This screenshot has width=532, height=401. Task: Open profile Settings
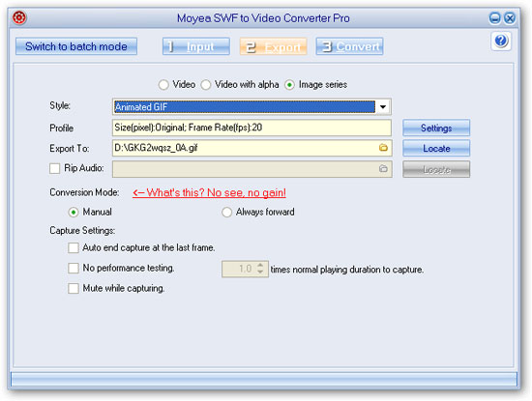click(436, 128)
